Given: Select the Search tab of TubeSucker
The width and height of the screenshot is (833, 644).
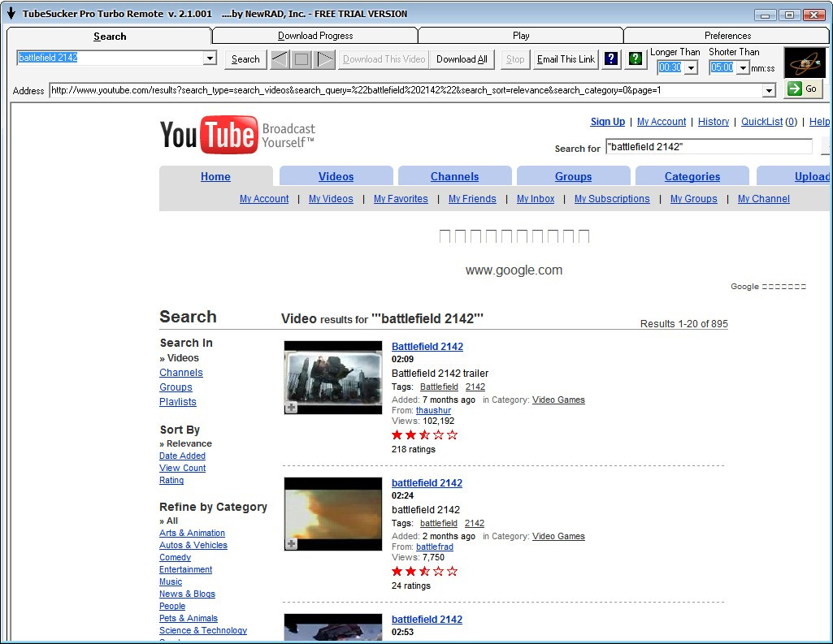Looking at the screenshot, I should point(110,36).
